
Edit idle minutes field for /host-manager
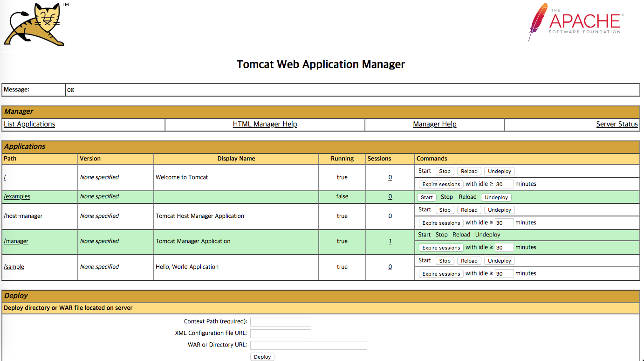(504, 223)
